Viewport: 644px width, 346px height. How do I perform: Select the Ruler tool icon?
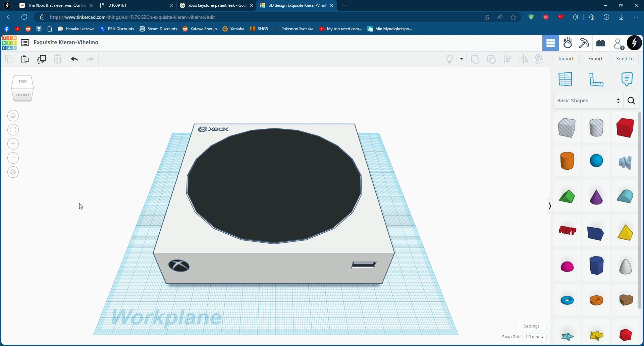596,79
